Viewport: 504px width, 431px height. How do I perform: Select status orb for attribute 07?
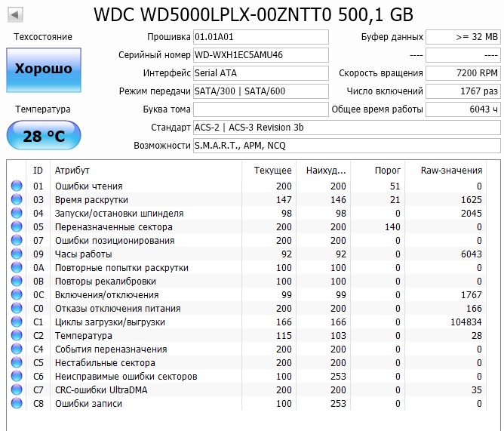tap(17, 240)
